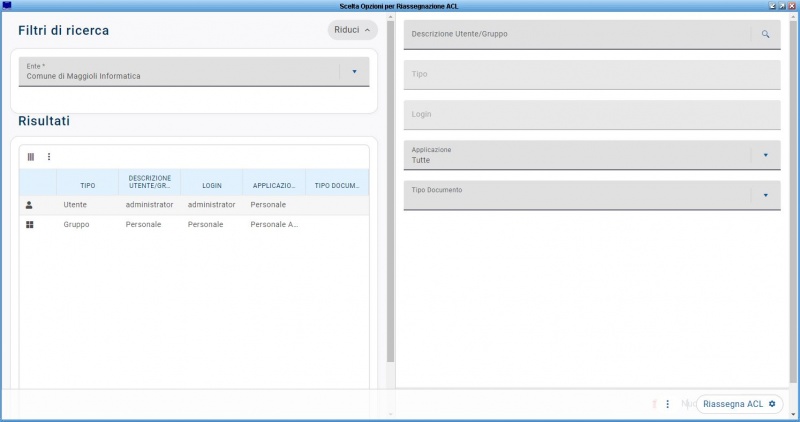Expand the Ente dropdown arrow

[354, 71]
